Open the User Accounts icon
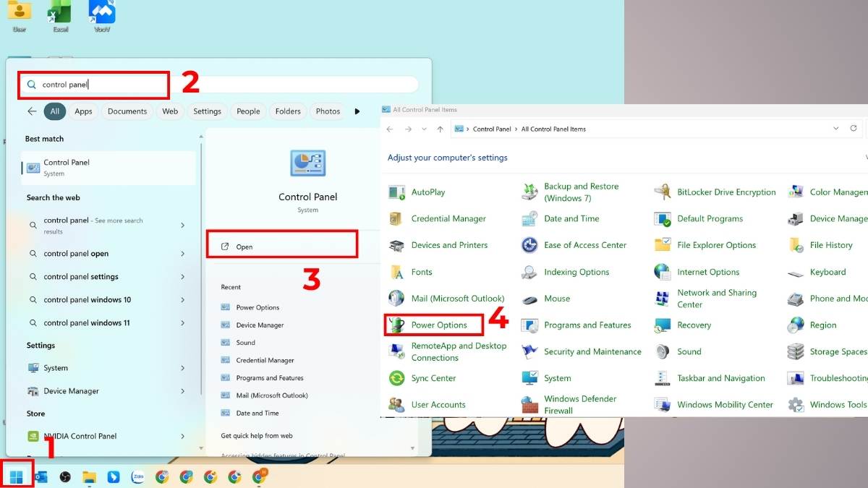Screen dimensions: 868x488 point(396,404)
